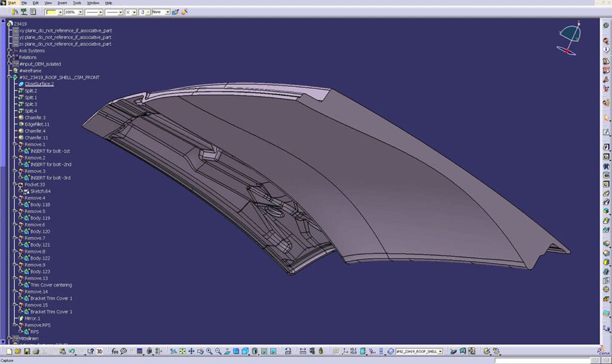
Task: Click the Open folder icon
Action: [18, 351]
